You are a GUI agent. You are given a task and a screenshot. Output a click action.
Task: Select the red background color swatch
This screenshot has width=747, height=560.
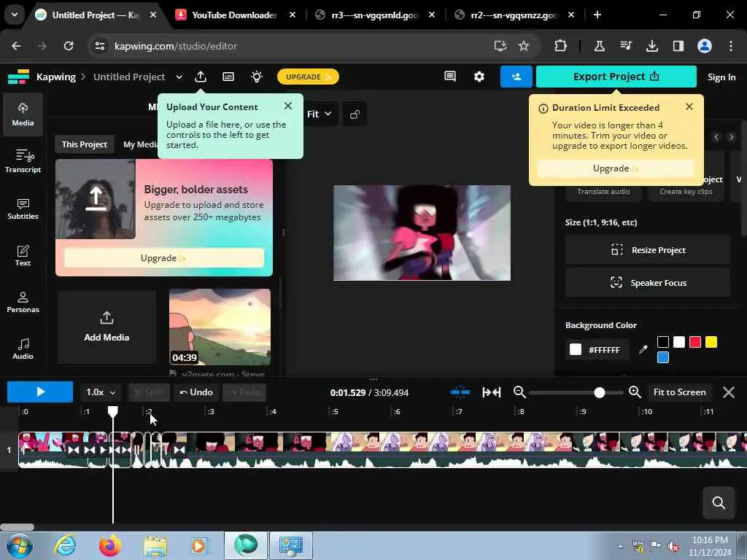[695, 342]
